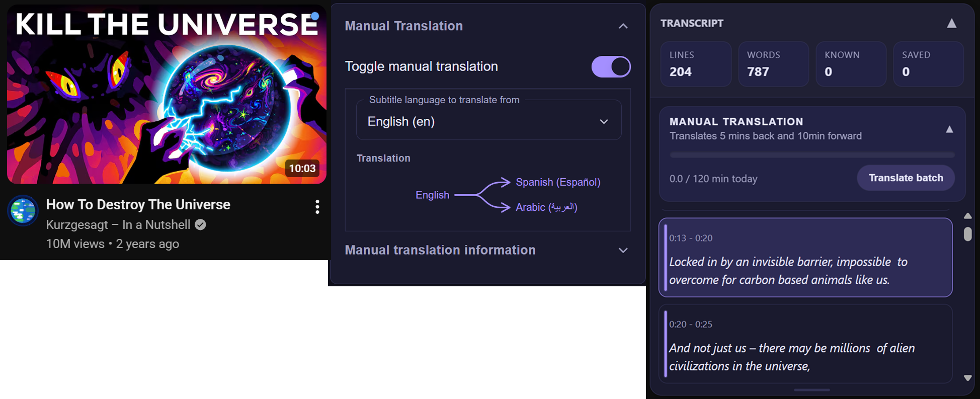
Task: Click the Kurzgesagt channel avatar icon
Action: click(x=23, y=210)
